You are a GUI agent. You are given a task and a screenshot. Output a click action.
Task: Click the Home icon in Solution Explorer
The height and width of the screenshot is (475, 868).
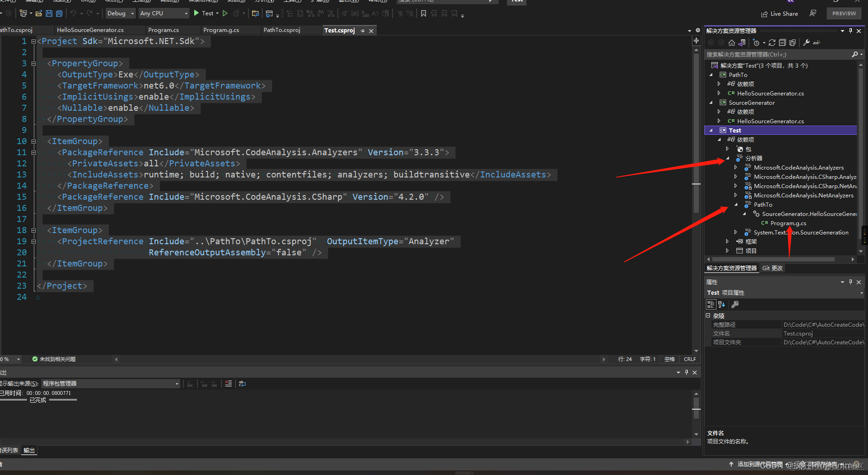pyautogui.click(x=732, y=43)
